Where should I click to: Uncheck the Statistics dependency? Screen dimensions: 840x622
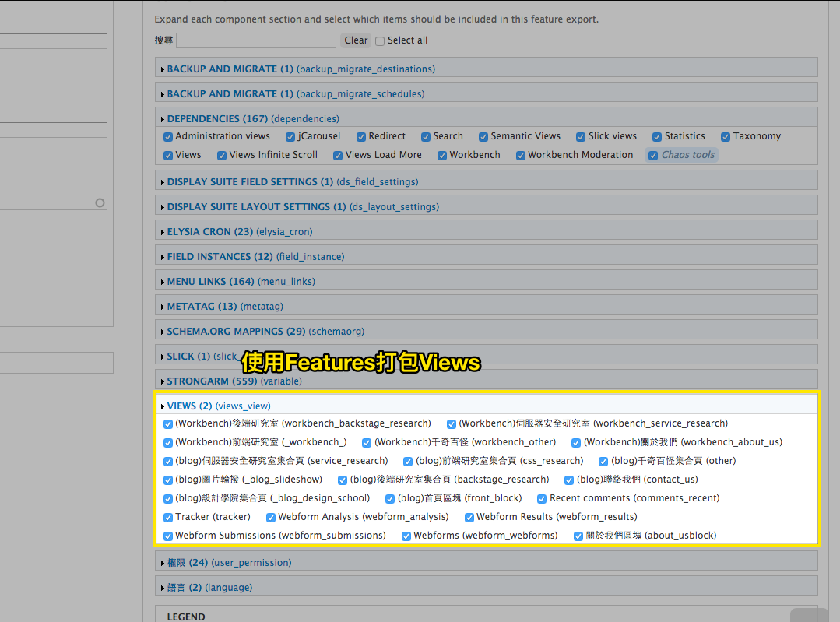[657, 137]
